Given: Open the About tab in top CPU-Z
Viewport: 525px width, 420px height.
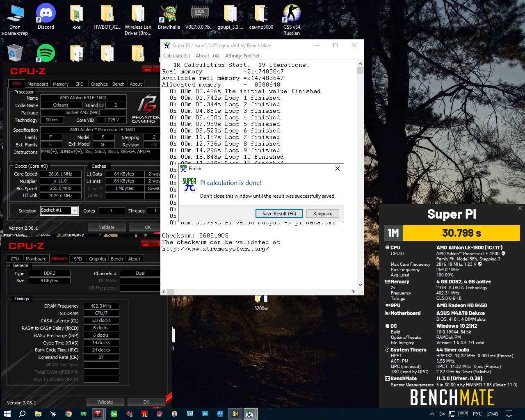Looking at the screenshot, I should pyautogui.click(x=136, y=84).
